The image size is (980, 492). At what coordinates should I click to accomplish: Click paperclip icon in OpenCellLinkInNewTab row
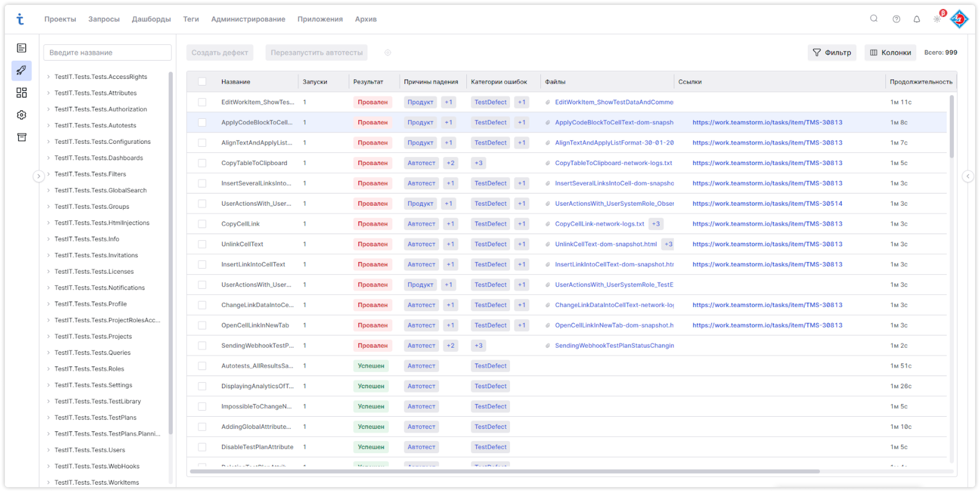(547, 325)
